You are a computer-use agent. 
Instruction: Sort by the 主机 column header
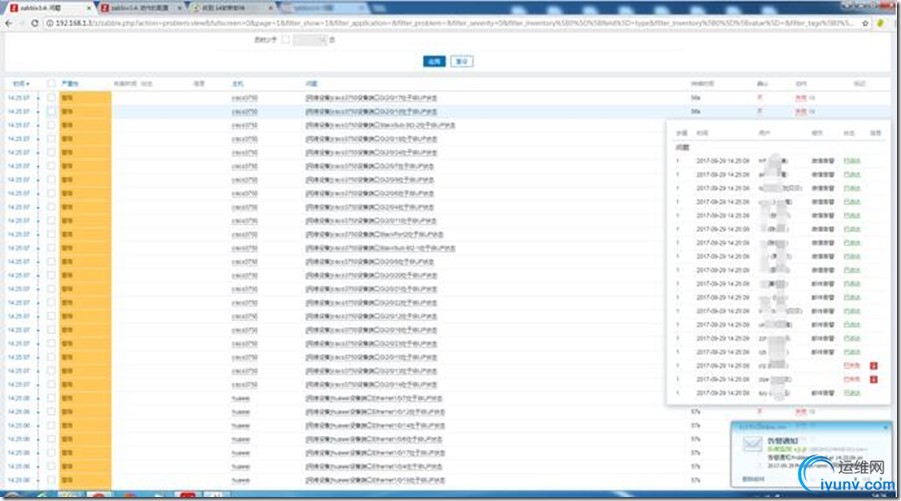coord(238,84)
